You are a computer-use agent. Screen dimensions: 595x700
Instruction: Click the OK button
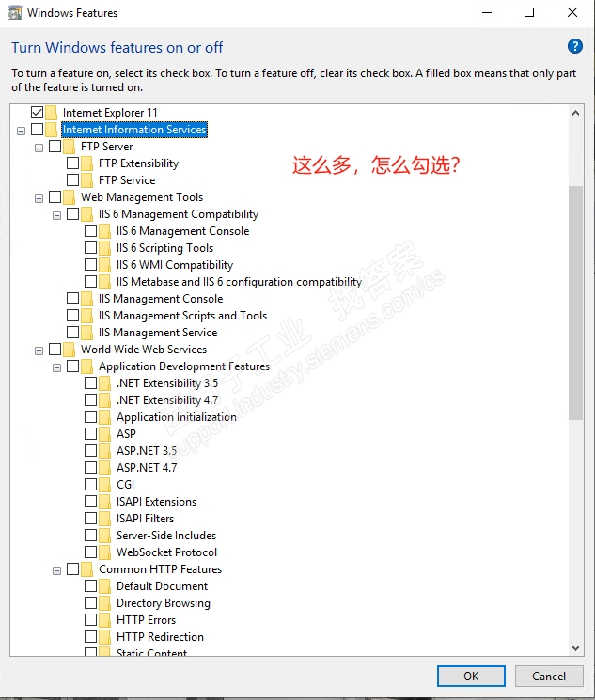pyautogui.click(x=471, y=677)
